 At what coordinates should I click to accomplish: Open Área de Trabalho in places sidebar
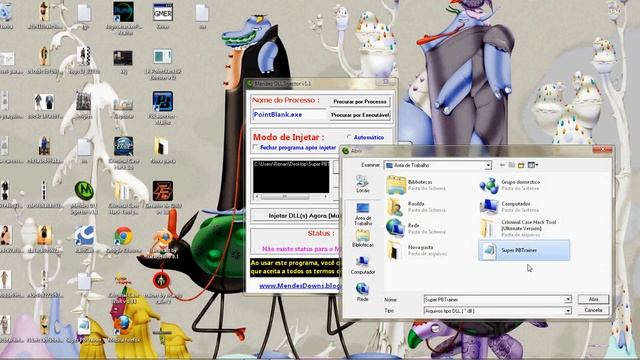362,214
